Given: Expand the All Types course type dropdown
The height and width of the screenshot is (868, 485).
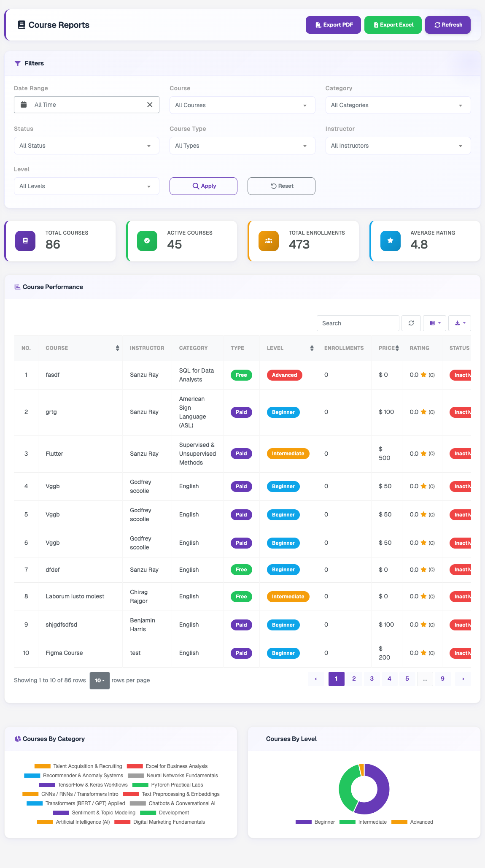Looking at the screenshot, I should click(x=242, y=146).
